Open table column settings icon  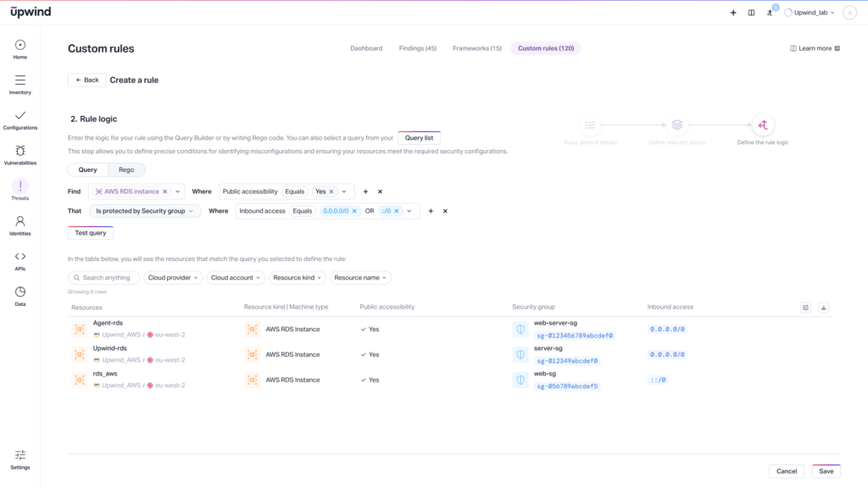click(805, 308)
